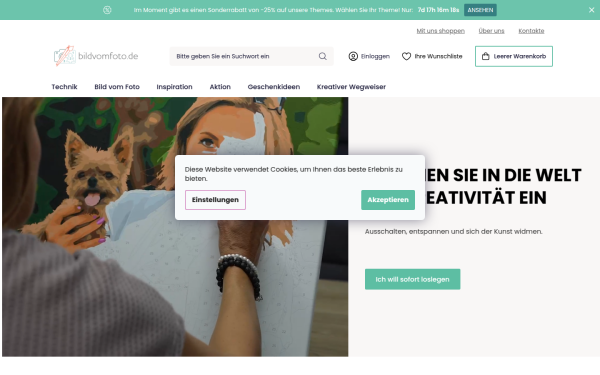Open the Bild vom Foto menu
The width and height of the screenshot is (600, 375).
[117, 87]
